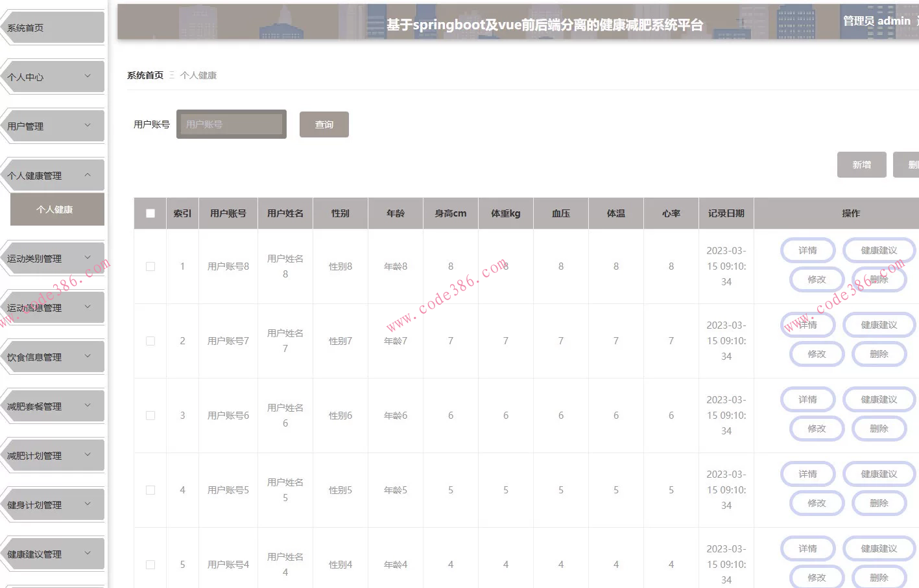Click the 新增 button to add a record

tap(862, 165)
